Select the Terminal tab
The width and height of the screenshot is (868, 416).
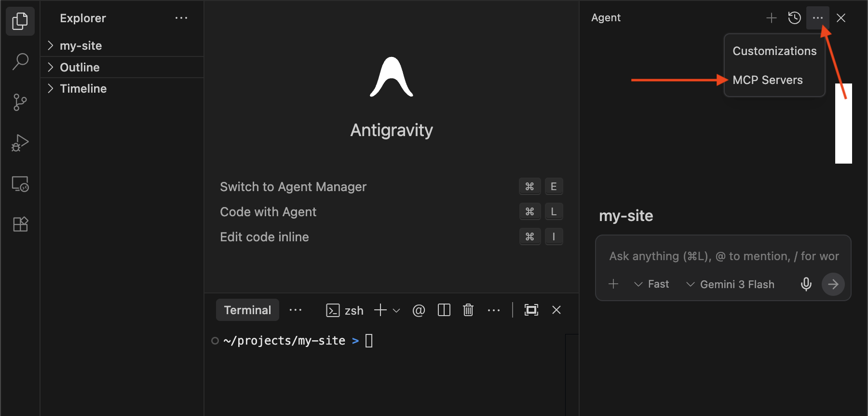(247, 310)
